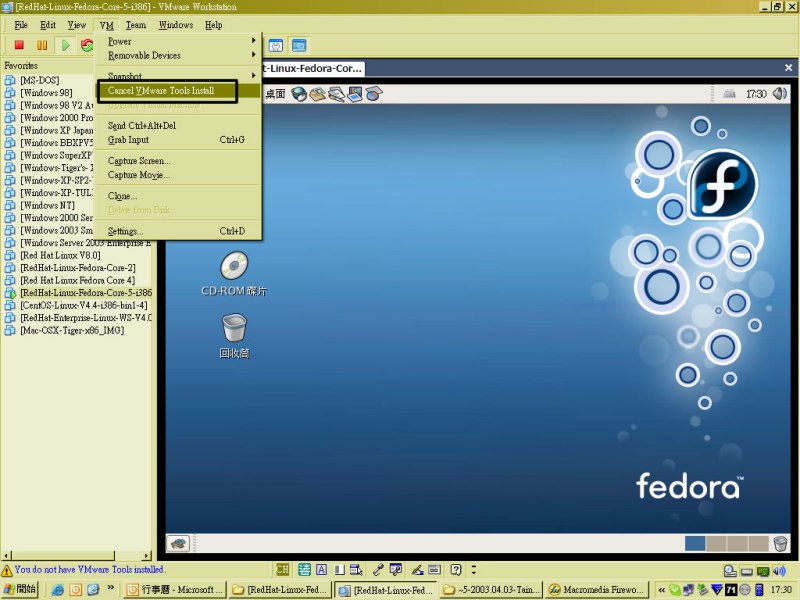The image size is (800, 600).
Task: Choose Clone... from VM menu
Action: (178, 196)
